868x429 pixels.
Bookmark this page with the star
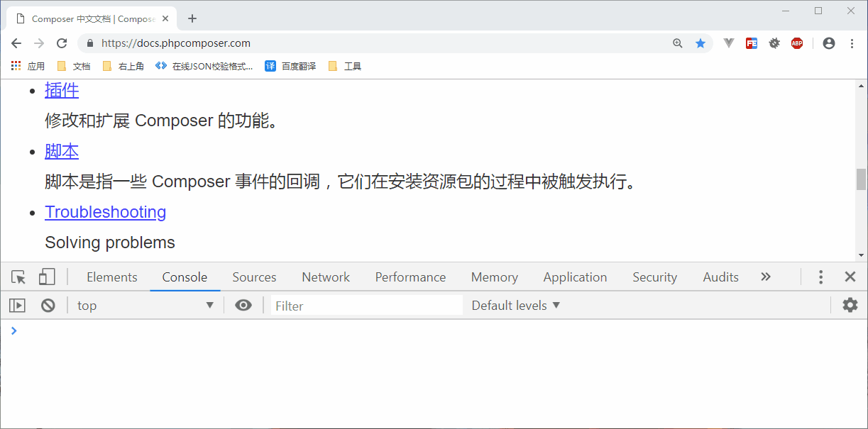point(701,43)
